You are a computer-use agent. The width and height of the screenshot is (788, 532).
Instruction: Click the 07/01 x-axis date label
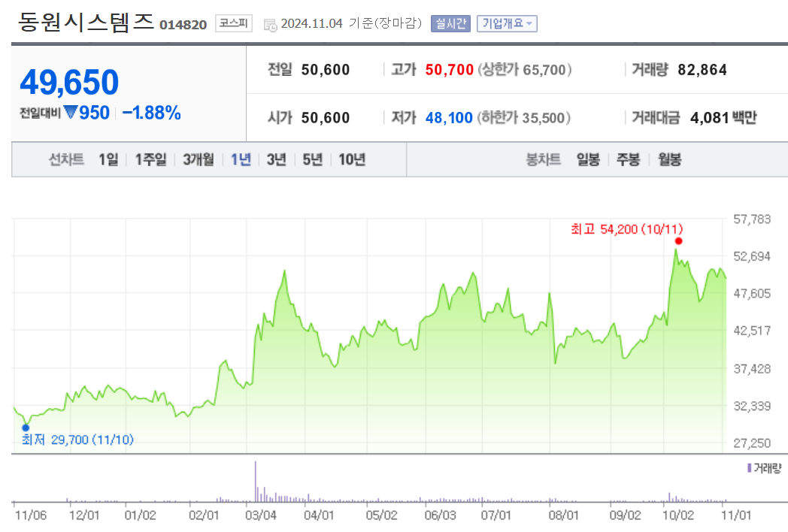(496, 515)
